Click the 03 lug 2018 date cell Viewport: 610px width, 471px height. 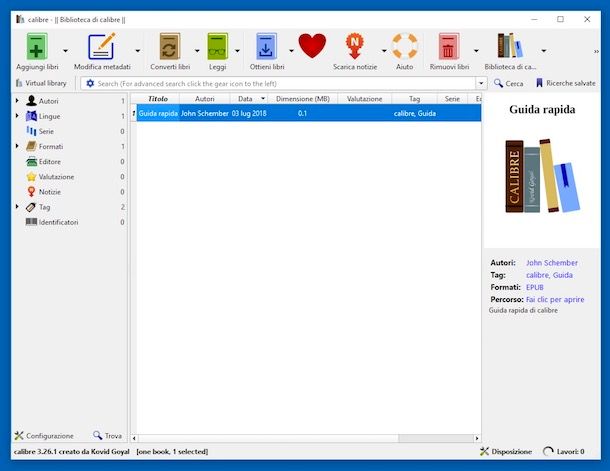point(249,113)
